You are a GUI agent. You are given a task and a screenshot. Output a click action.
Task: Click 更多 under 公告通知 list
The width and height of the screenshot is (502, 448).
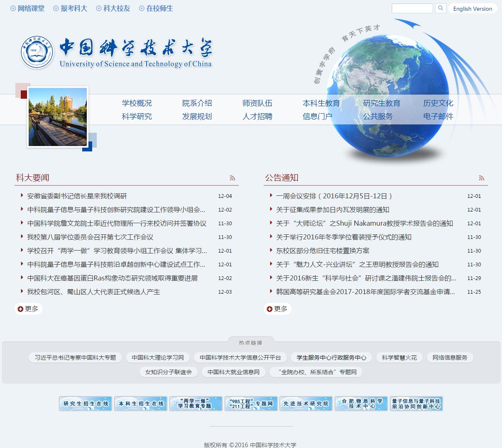point(277,309)
